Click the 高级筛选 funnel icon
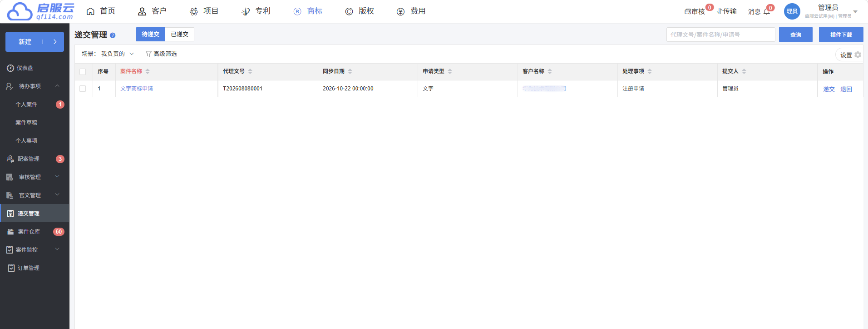The height and width of the screenshot is (329, 868). 148,54
